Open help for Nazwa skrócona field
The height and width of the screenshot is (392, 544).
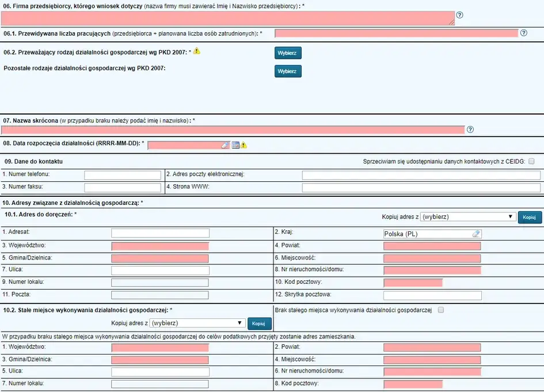470,129
